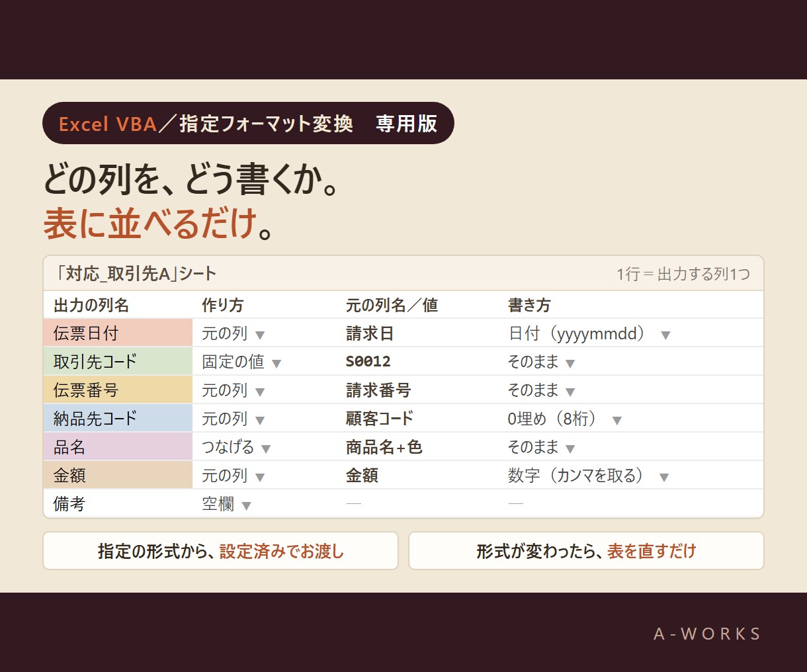Click the S0012 fixed value
The width and height of the screenshot is (807, 672).
pyautogui.click(x=368, y=362)
